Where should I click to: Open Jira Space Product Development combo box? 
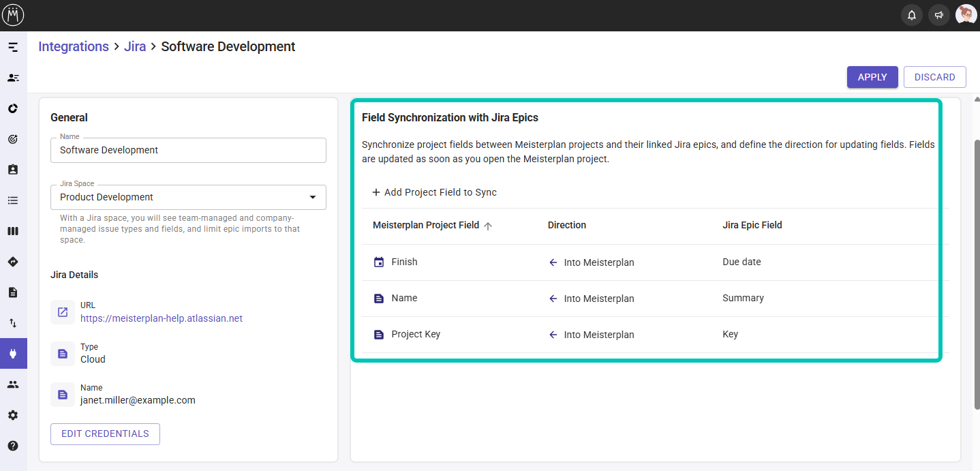click(x=188, y=197)
